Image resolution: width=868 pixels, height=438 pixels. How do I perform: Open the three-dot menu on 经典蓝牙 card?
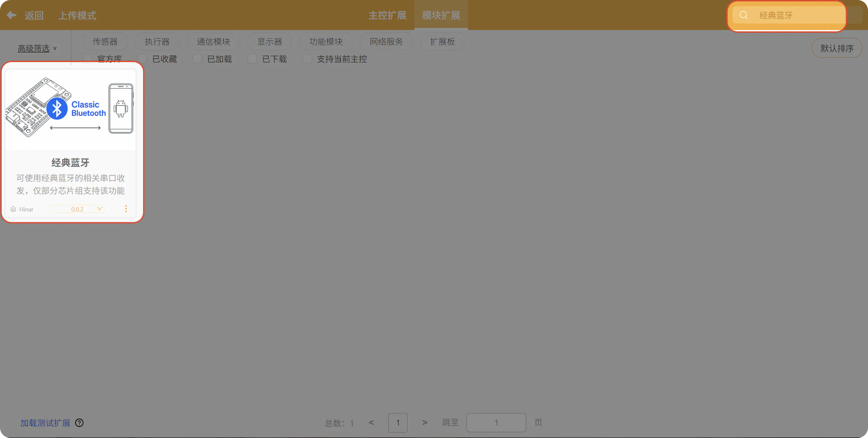point(126,209)
